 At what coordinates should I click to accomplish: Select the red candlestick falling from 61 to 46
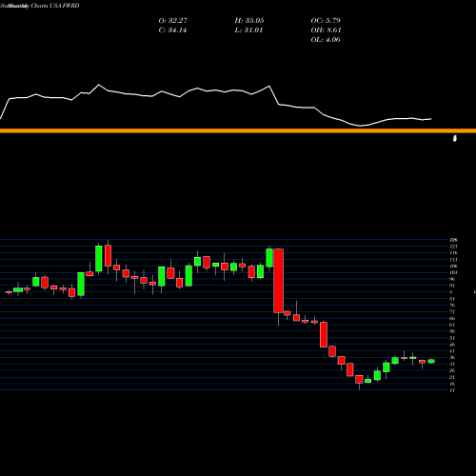pos(324,334)
